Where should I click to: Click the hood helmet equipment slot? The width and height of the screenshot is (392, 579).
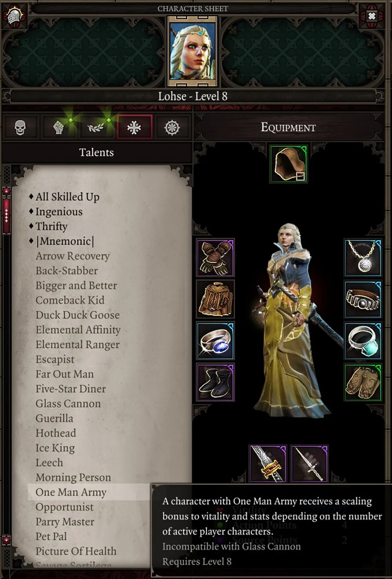(289, 164)
